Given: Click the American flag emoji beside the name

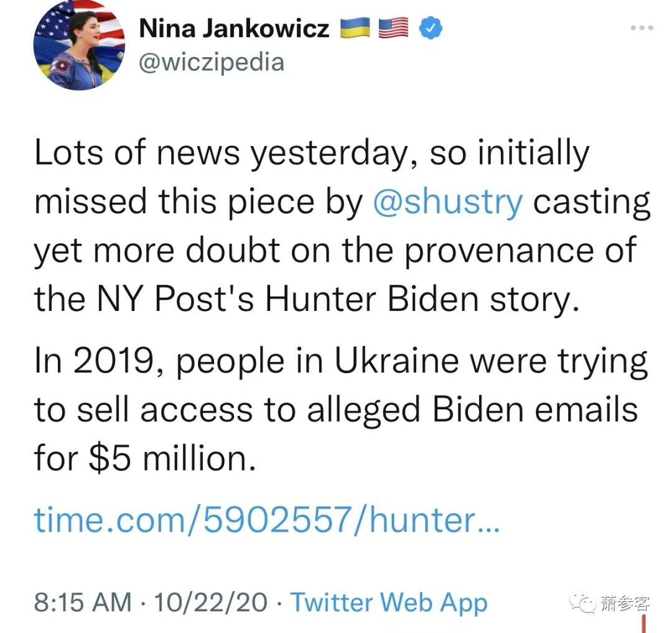Looking at the screenshot, I should tap(394, 28).
